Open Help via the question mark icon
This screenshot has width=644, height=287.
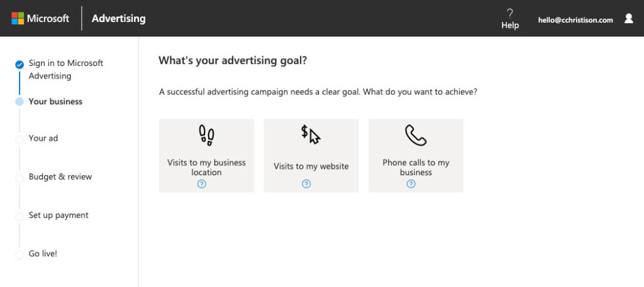[510, 13]
